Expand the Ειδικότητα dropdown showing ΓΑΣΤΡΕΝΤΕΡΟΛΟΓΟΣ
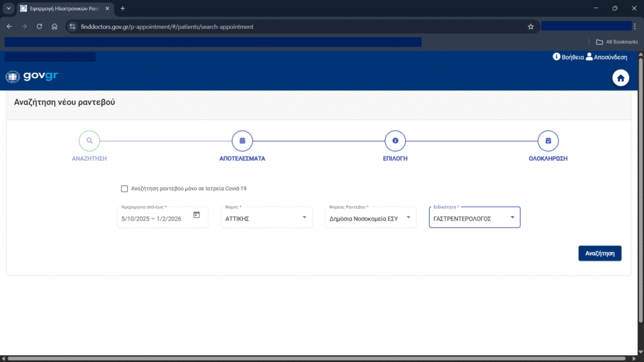Image resolution: width=644 pixels, height=362 pixels. [x=474, y=218]
